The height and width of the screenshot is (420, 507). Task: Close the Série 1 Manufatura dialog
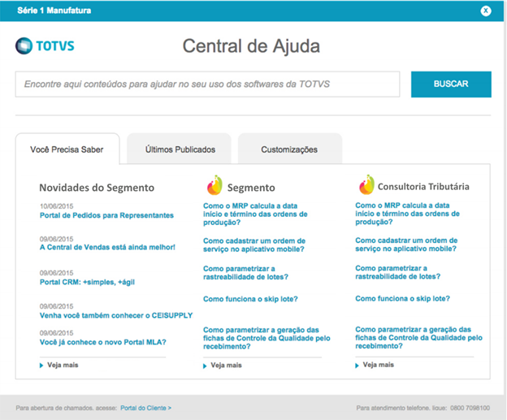[485, 11]
